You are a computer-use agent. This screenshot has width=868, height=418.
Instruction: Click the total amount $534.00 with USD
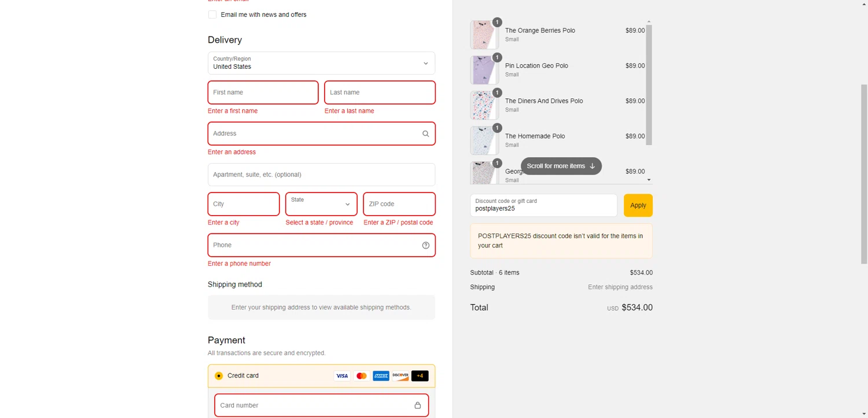[630, 308]
